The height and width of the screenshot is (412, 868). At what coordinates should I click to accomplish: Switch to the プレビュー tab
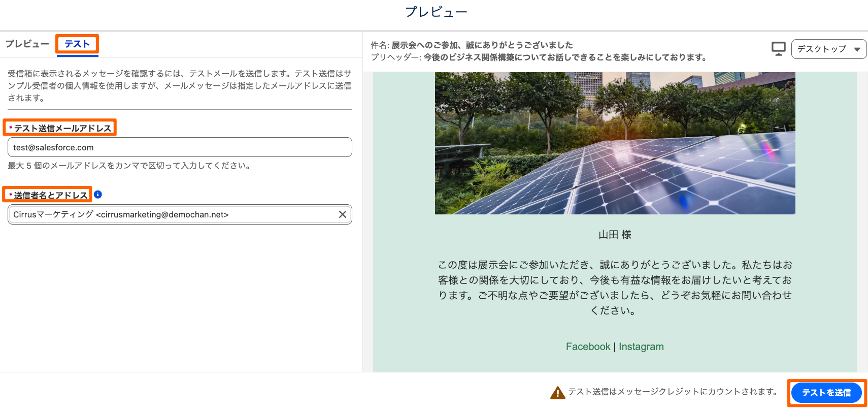click(x=27, y=44)
